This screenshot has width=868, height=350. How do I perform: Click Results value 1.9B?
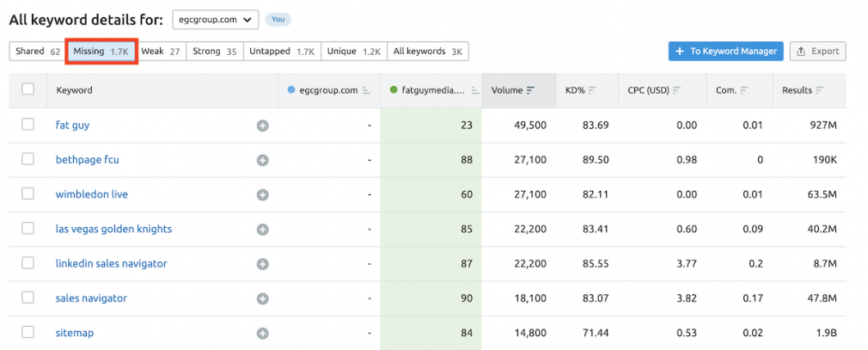(x=826, y=333)
